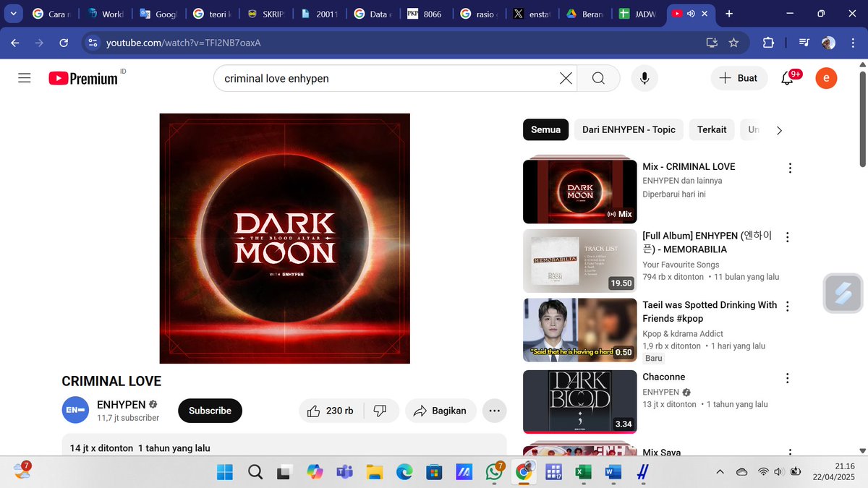Image resolution: width=868 pixels, height=488 pixels.
Task: Open Mix - CRIMINAL LOVE thumbnail
Action: (x=580, y=192)
